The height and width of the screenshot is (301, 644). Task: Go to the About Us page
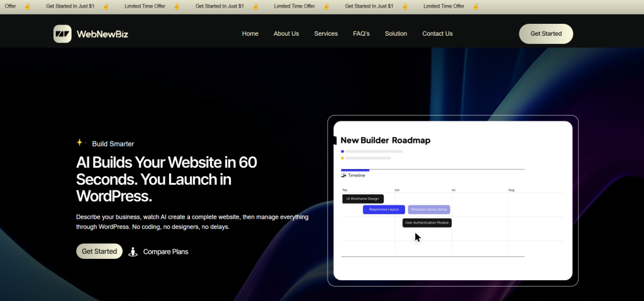286,34
